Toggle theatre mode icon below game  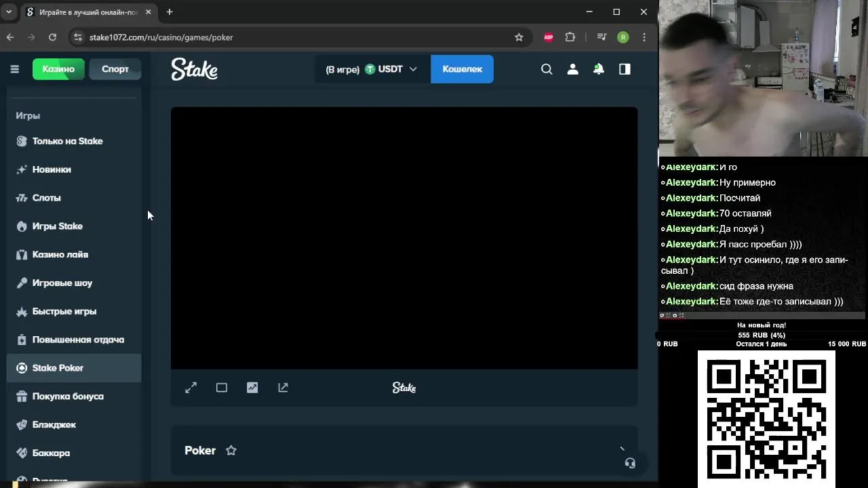tap(222, 388)
